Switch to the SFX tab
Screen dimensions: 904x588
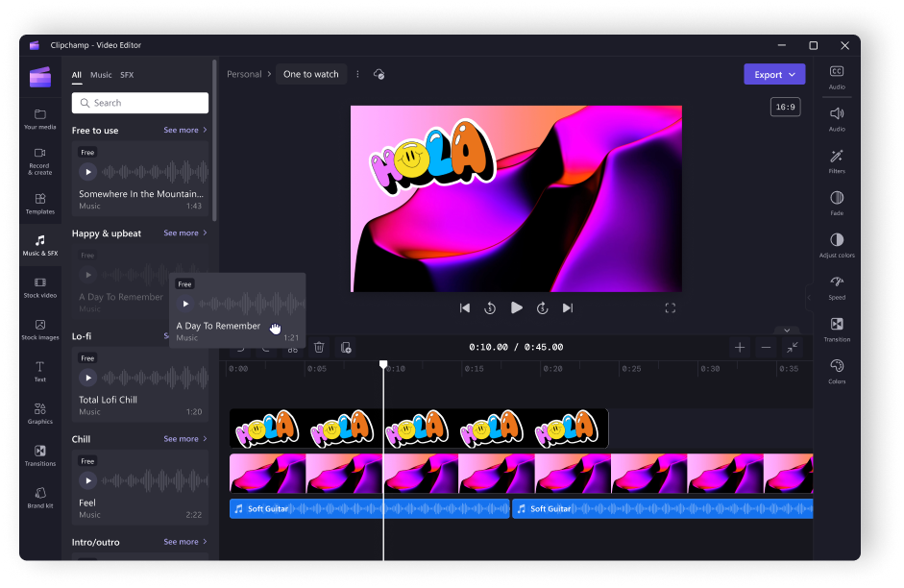point(127,75)
